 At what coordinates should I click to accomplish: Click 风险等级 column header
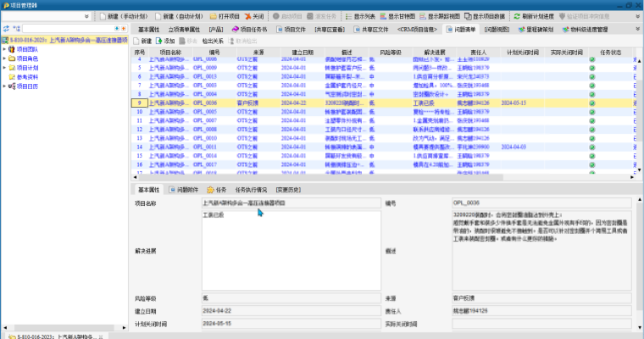[x=390, y=53]
